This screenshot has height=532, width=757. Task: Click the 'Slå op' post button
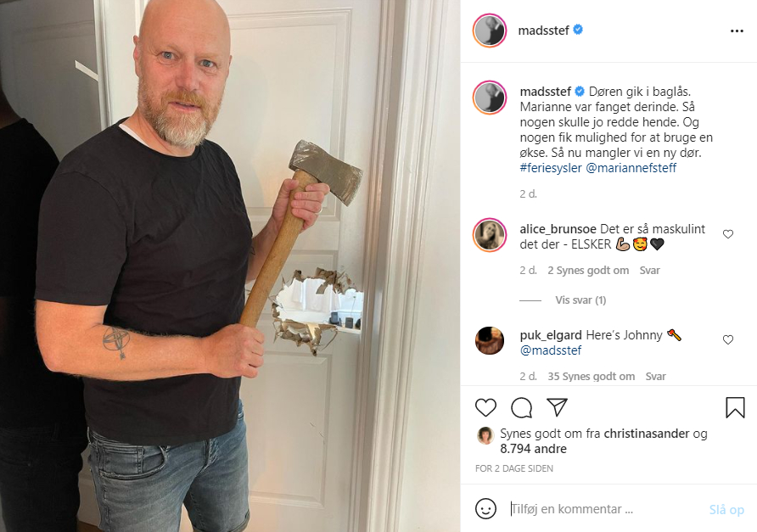tap(726, 509)
